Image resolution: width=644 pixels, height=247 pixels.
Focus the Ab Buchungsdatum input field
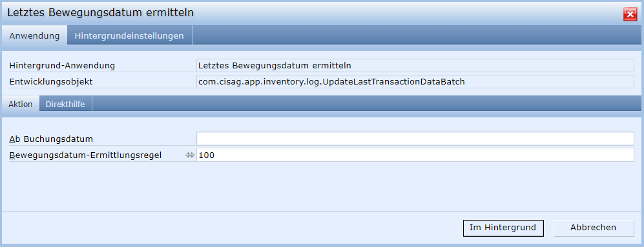[x=415, y=139]
